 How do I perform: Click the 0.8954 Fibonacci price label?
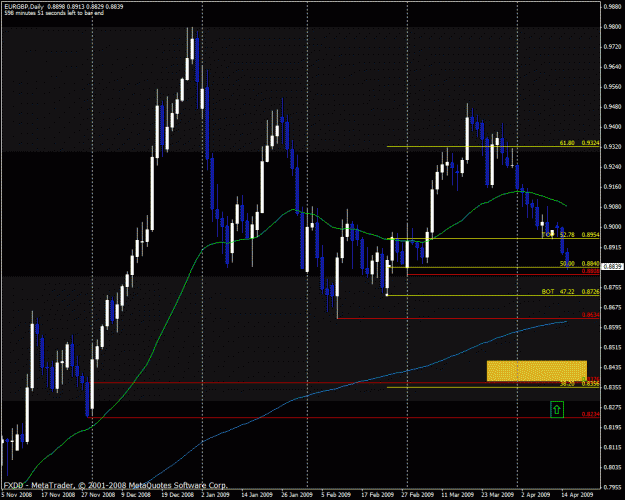click(x=590, y=234)
